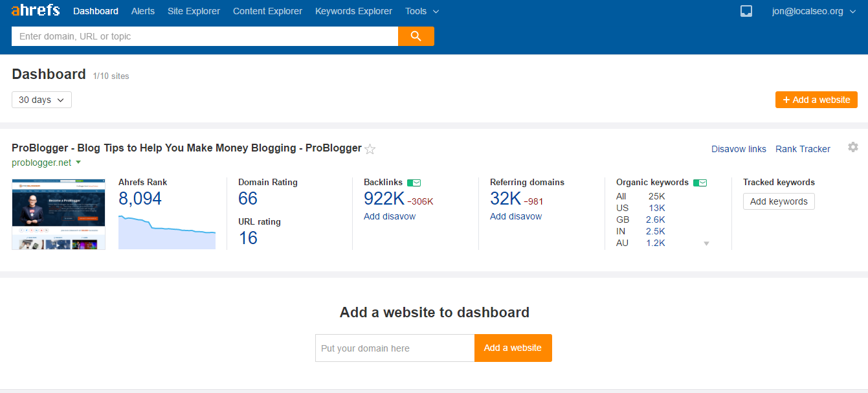
Task: Click Add disavow under Backlinks
Action: (x=390, y=216)
